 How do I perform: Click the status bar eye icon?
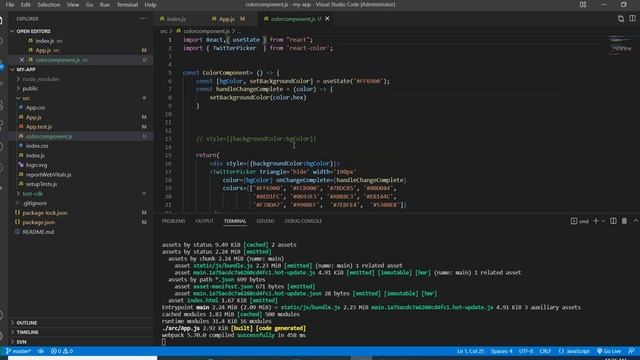(41, 351)
